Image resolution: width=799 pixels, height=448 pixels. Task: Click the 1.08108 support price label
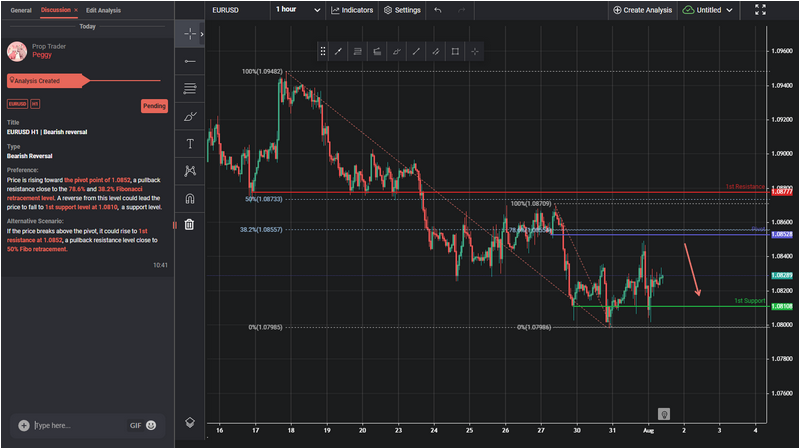(x=782, y=306)
